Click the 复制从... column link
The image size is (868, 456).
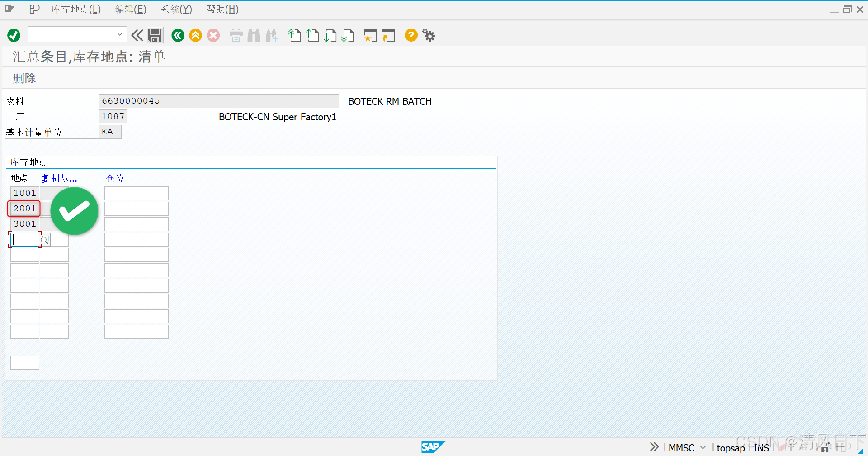(x=59, y=178)
